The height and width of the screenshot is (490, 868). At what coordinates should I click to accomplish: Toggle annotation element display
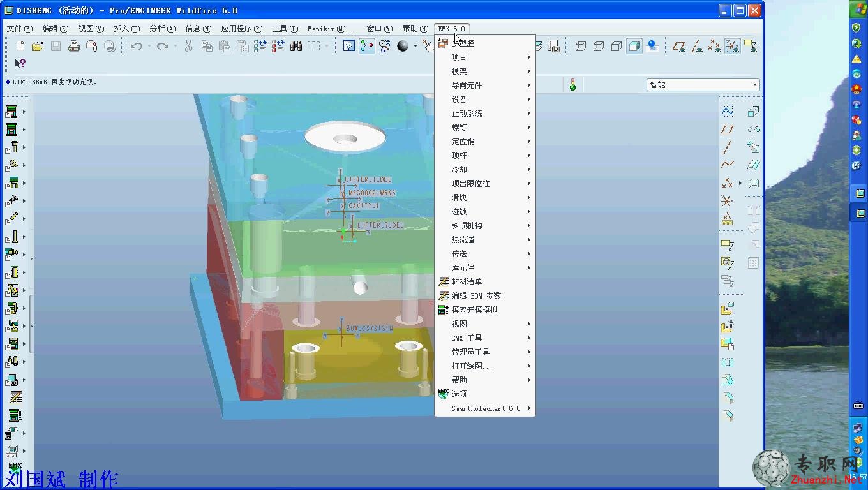(x=751, y=46)
